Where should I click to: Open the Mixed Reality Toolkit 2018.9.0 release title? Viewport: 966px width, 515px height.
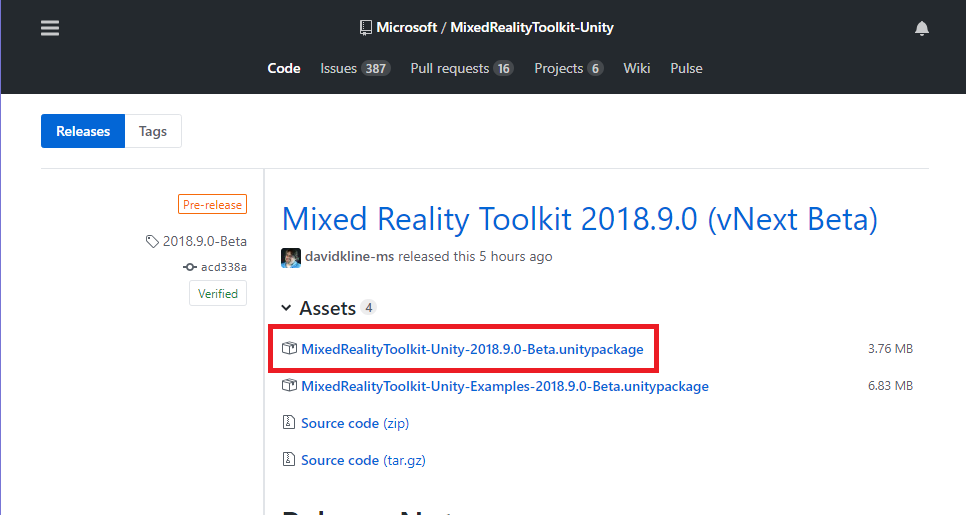pyautogui.click(x=579, y=219)
